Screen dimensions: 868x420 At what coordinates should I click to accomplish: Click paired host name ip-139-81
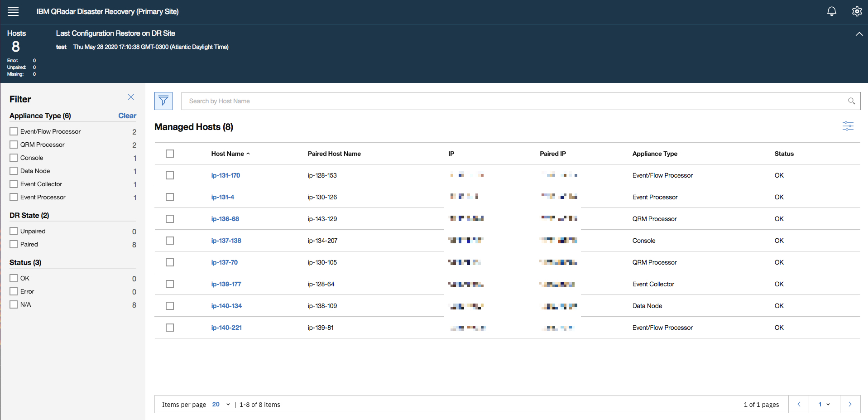321,328
